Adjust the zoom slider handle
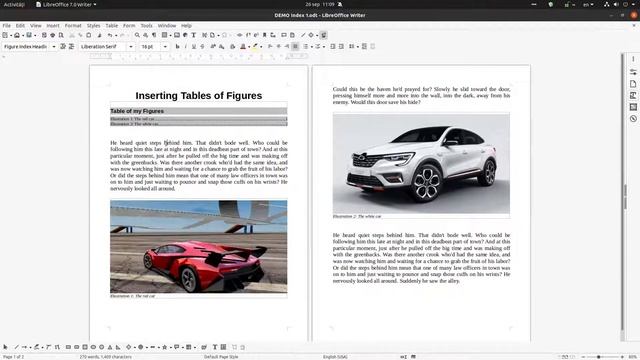Viewport: 640px width, 360px height. pyautogui.click(x=598, y=357)
